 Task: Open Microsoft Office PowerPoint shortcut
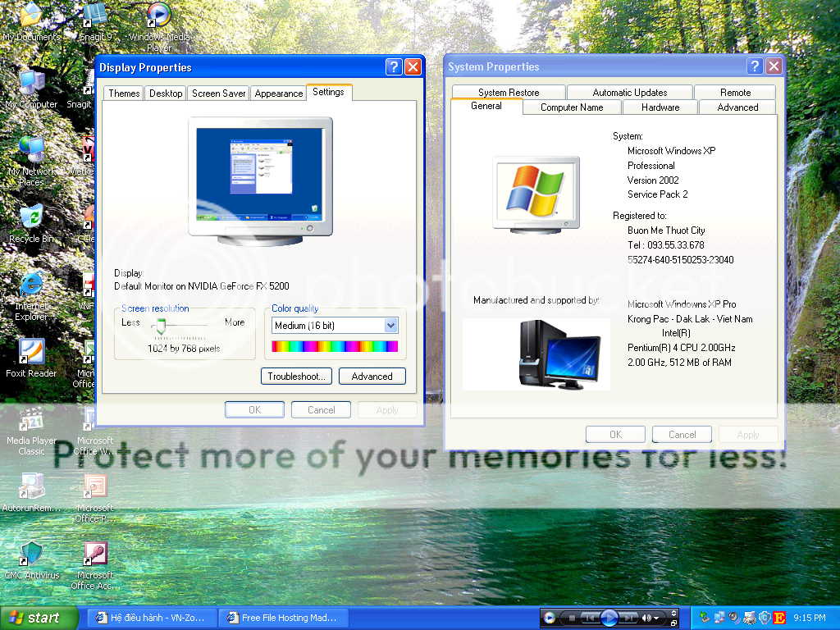[x=95, y=498]
